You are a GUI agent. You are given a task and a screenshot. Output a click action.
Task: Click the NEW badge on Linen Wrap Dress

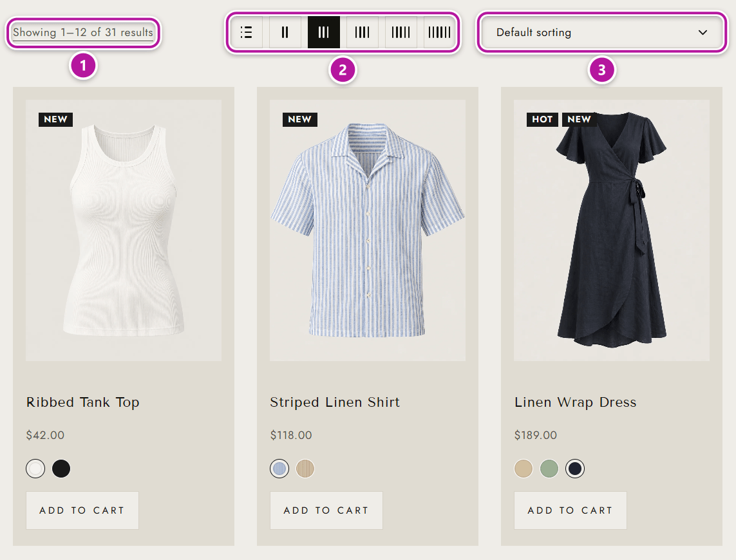(580, 119)
